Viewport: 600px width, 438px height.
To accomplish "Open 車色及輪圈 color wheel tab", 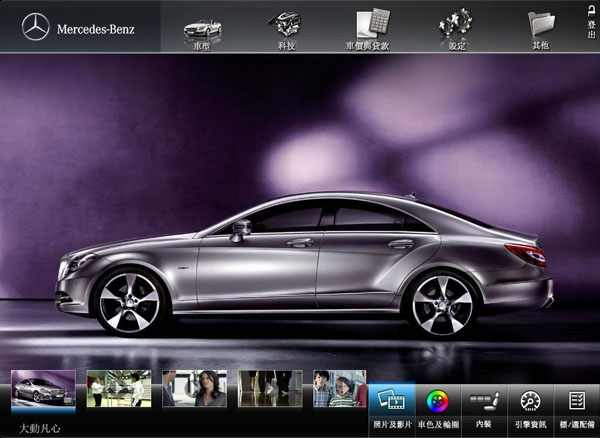I will tap(438, 409).
